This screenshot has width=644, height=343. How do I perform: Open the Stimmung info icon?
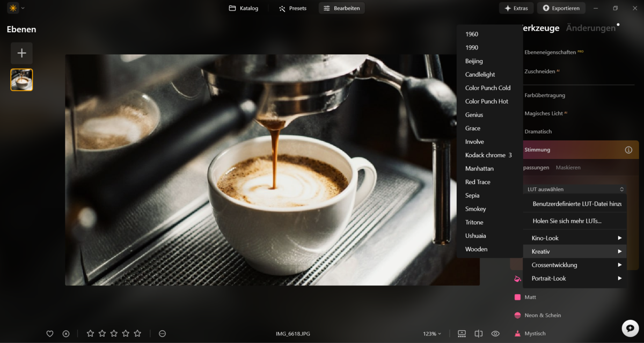628,150
